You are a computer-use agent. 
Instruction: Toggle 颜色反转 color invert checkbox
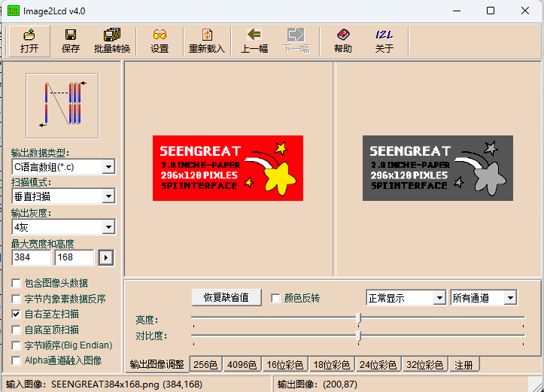pyautogui.click(x=275, y=298)
